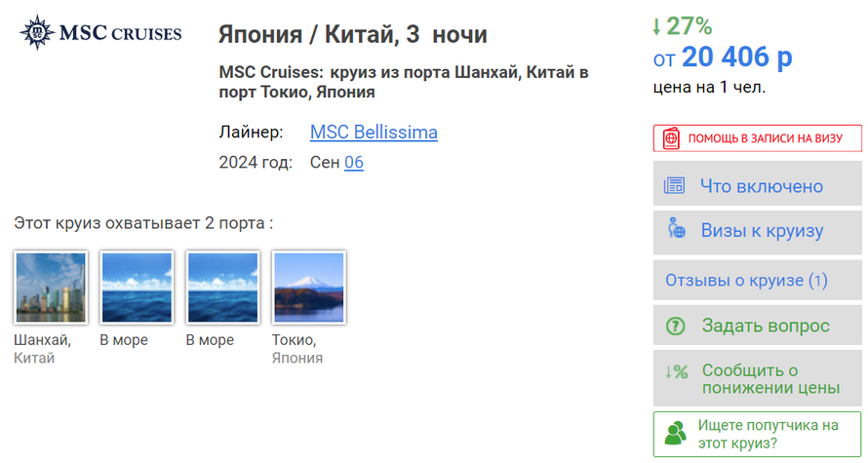Click the title Япония / Китай, 3 ночи
This screenshot has width=868, height=463.
point(353,34)
